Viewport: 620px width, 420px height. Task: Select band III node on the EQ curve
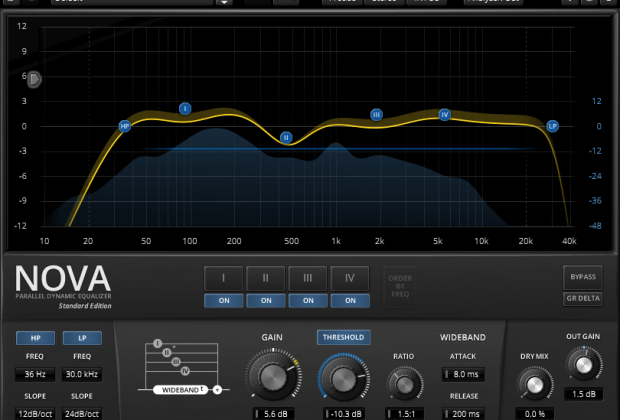(x=376, y=115)
